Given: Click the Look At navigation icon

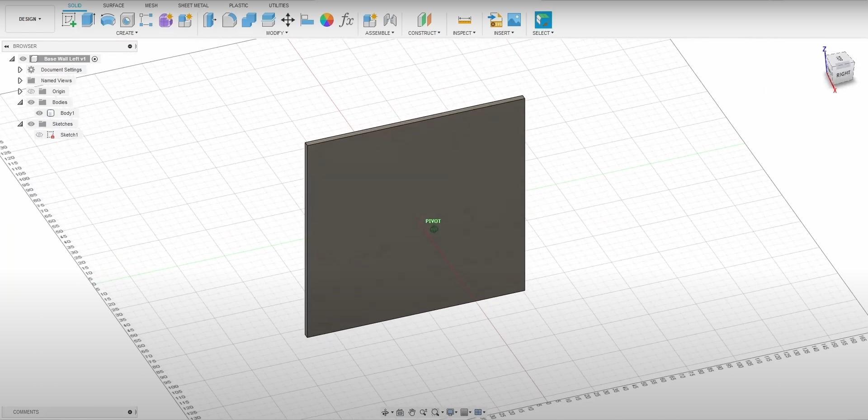Looking at the screenshot, I should click(x=400, y=412).
